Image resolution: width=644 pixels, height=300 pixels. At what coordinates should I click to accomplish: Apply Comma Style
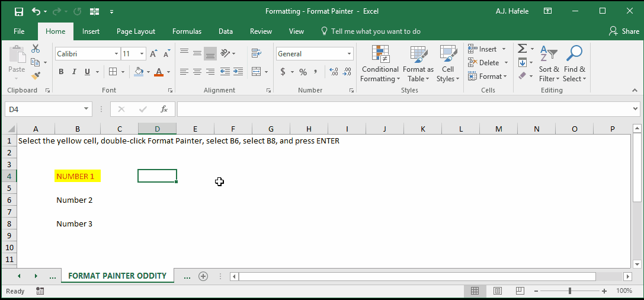pos(315,72)
